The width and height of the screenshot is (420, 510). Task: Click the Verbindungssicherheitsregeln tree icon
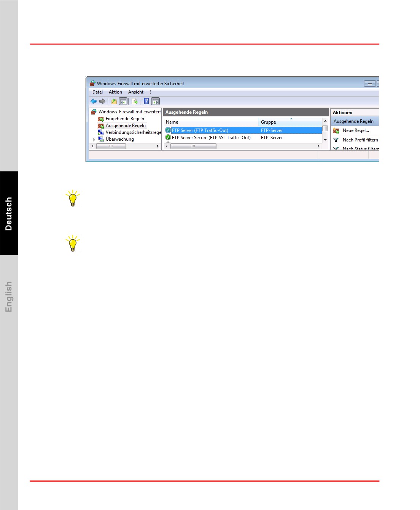click(101, 132)
